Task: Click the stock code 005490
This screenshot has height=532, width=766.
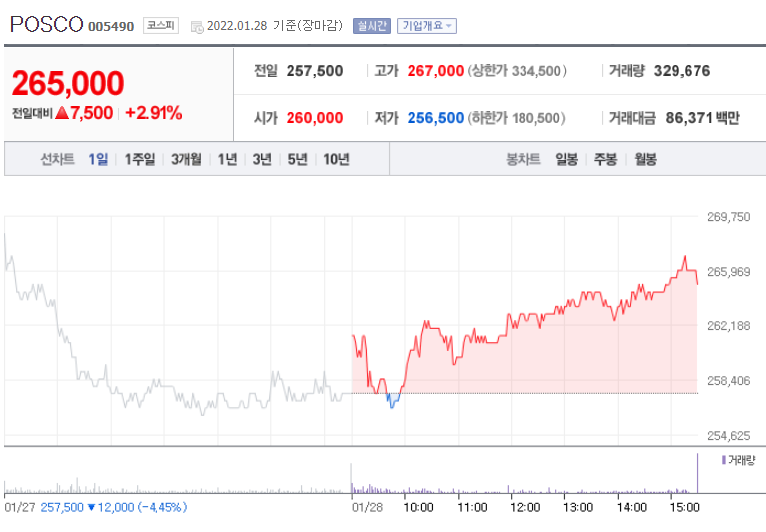Action: click(111, 26)
